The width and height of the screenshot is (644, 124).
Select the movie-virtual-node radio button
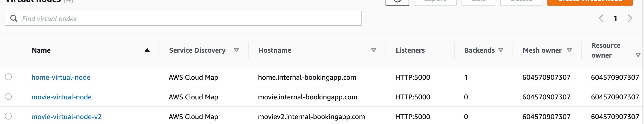[8, 96]
